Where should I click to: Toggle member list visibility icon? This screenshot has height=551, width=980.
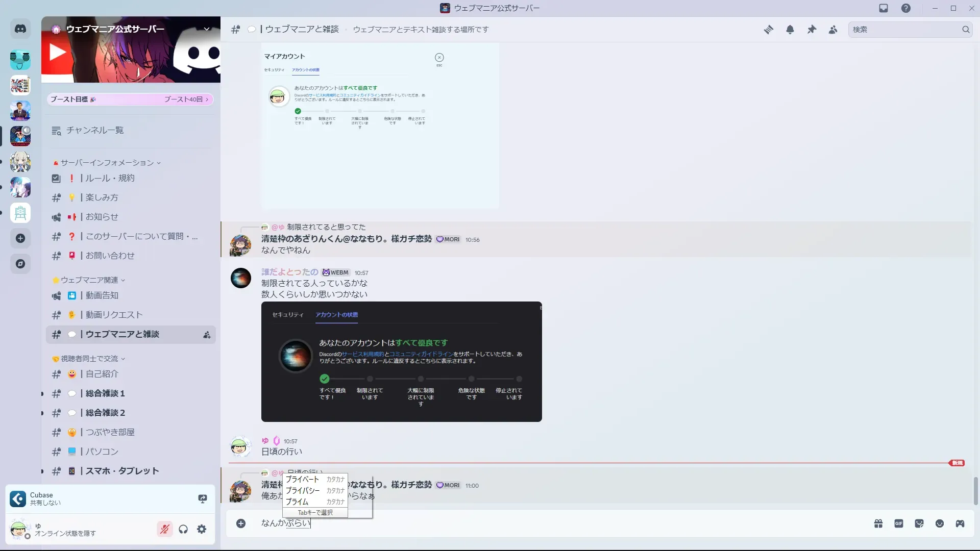[833, 30]
